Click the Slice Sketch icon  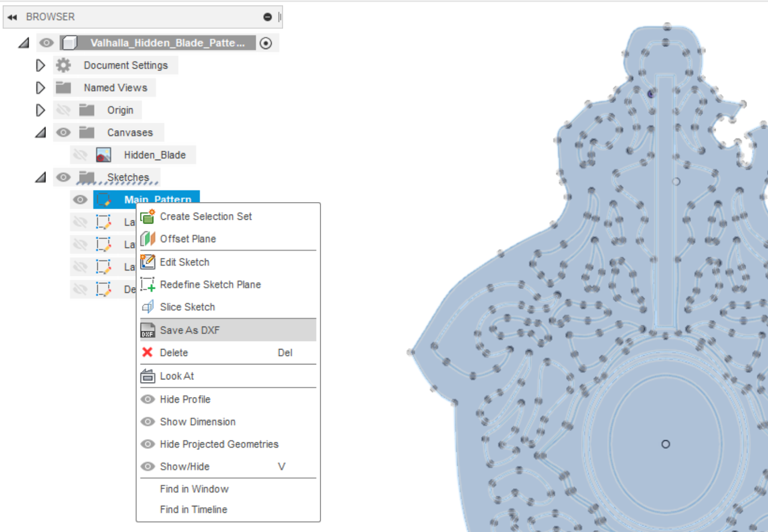click(x=148, y=307)
